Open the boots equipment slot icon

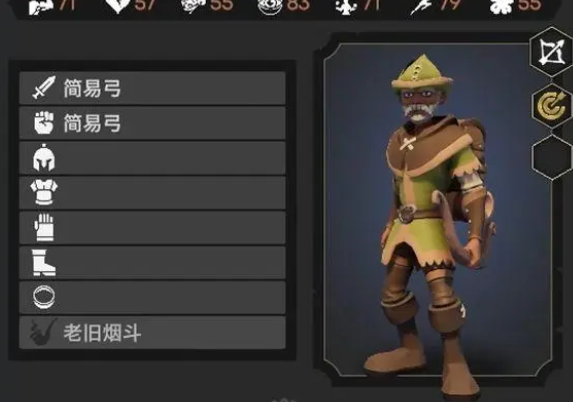pos(44,262)
